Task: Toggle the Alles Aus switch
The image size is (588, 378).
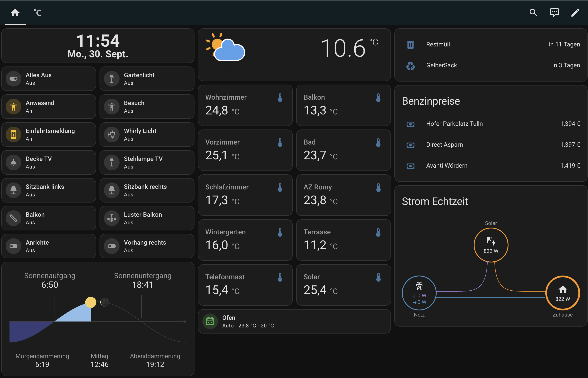Action: tap(14, 79)
